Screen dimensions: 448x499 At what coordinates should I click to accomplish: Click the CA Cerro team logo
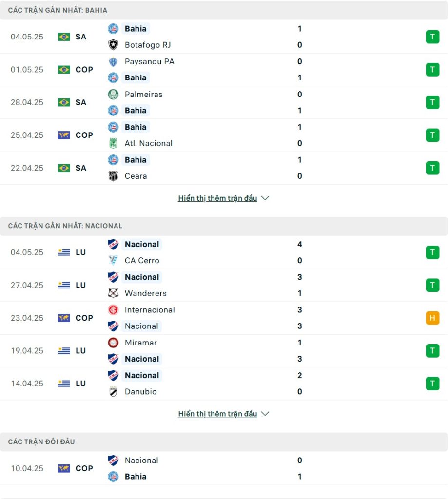coord(113,260)
